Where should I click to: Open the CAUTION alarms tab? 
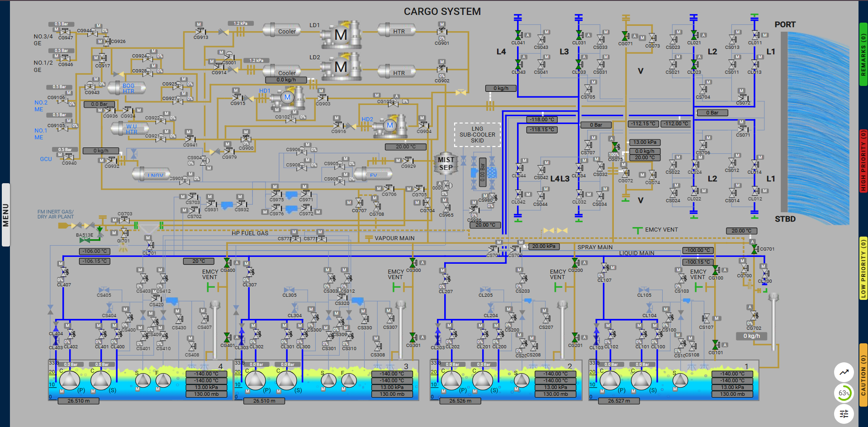(863, 375)
